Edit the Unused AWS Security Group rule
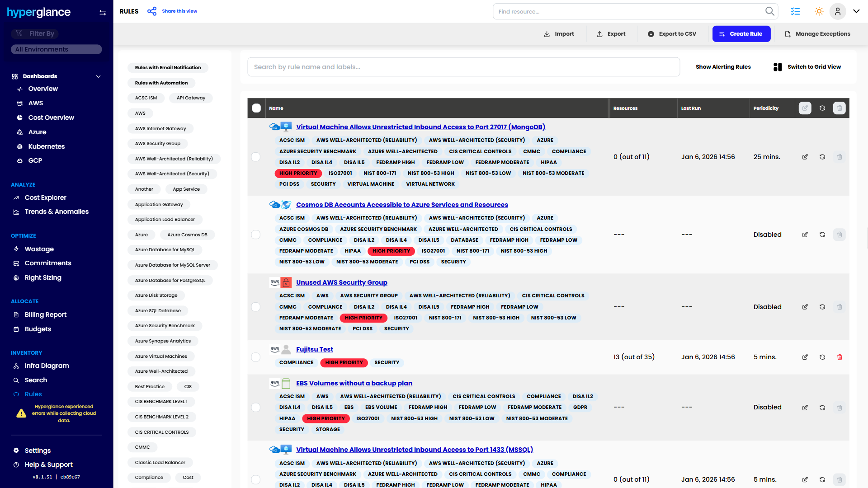Image resolution: width=868 pixels, height=488 pixels. click(805, 307)
